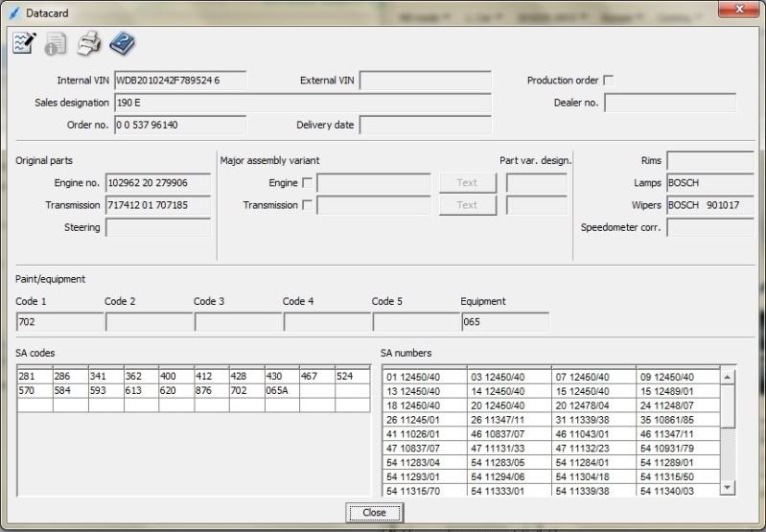
Task: Click the original parts Transmission number field
Action: point(158,205)
